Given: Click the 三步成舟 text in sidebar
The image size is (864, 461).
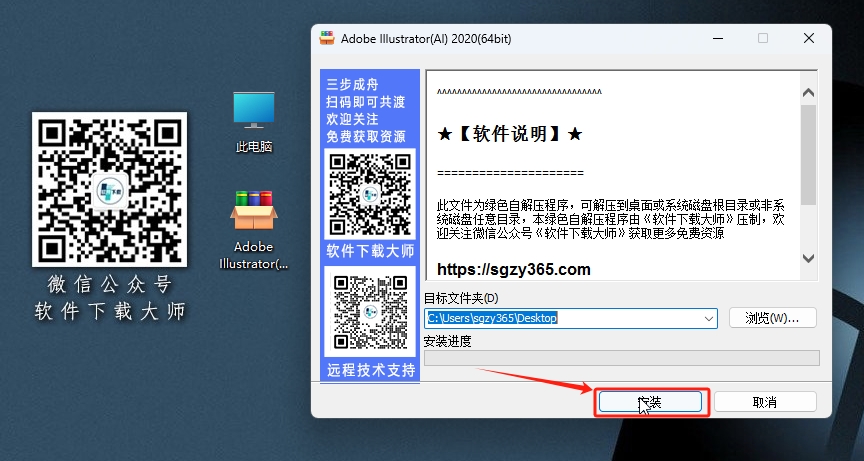Looking at the screenshot, I should 353,84.
